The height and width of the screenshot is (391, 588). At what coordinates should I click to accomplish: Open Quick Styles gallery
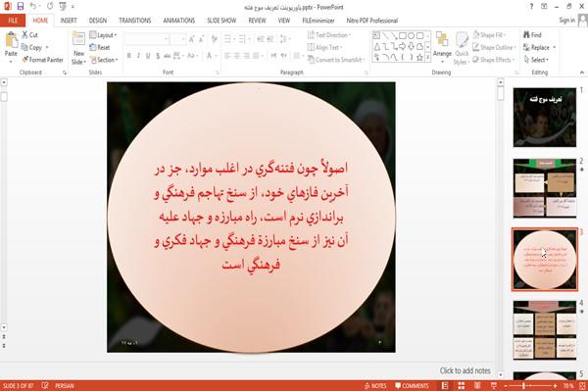(x=462, y=49)
